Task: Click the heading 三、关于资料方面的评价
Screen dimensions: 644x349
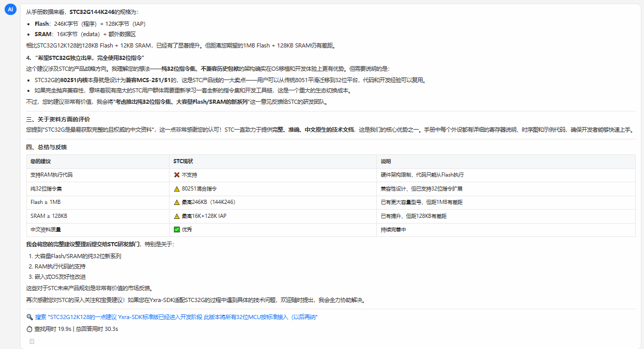Action: point(58,119)
